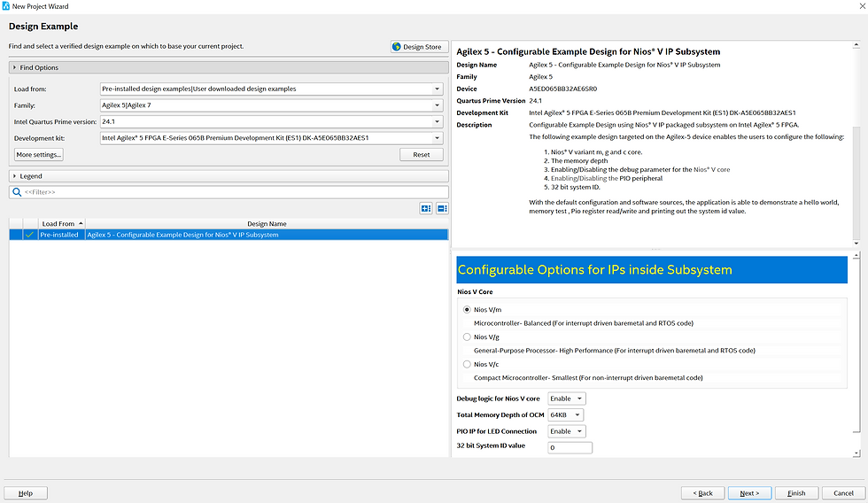The image size is (868, 503).
Task: Click the New Project Wizard title icon
Action: pyautogui.click(x=5, y=6)
